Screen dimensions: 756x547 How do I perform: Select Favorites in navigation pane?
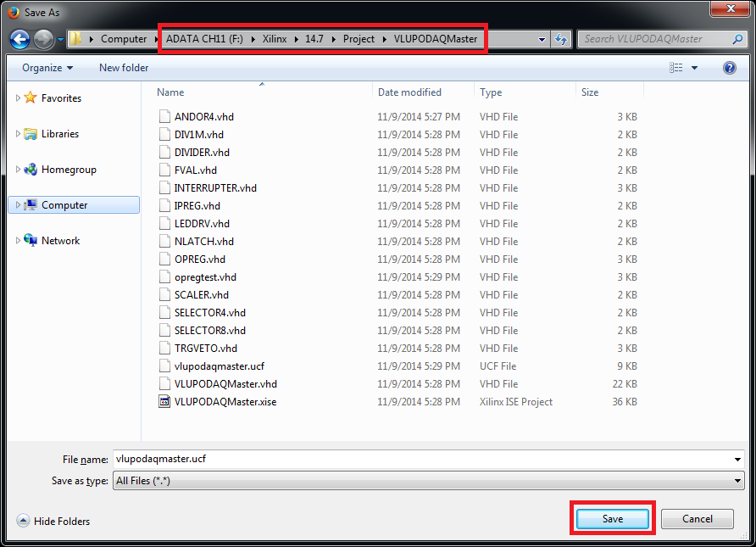click(61, 98)
